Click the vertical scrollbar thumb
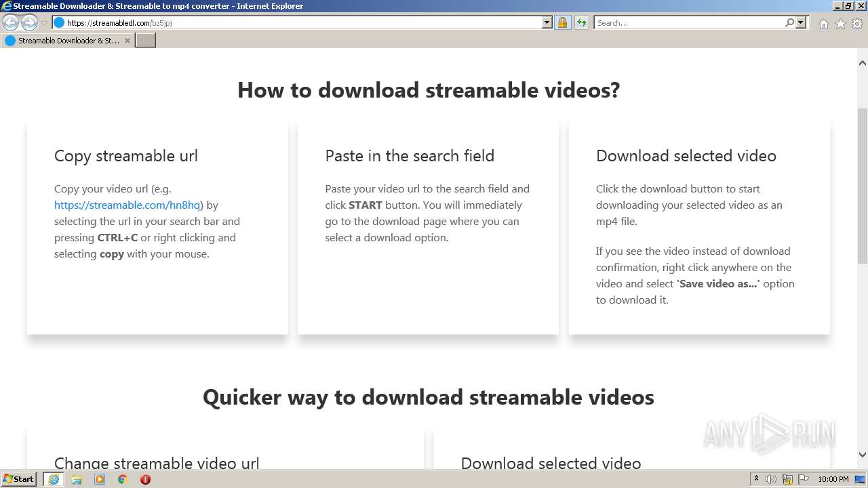 coord(863,186)
